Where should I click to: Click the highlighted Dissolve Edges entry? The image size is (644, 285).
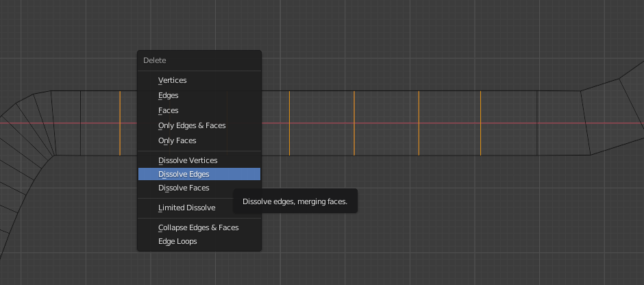pos(199,174)
